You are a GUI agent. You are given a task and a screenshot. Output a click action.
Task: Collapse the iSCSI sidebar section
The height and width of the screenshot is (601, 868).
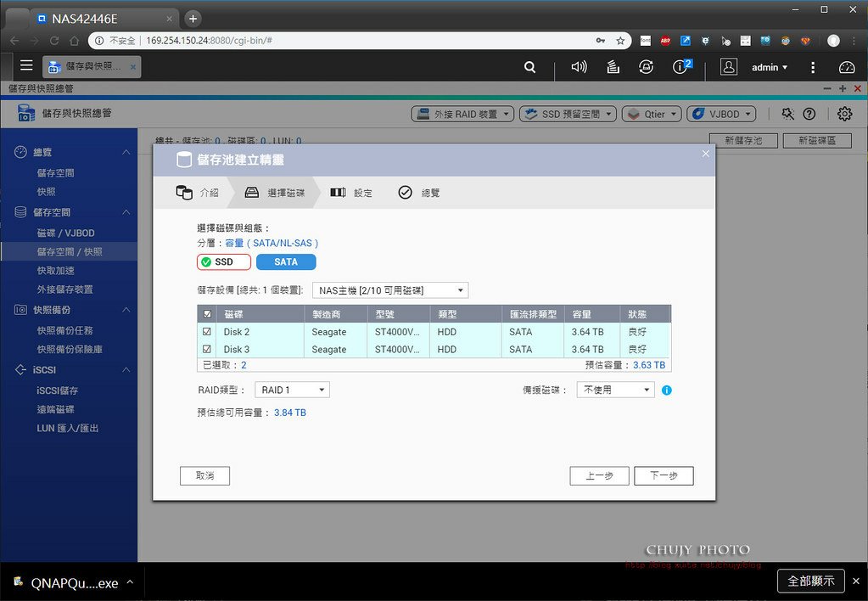pyautogui.click(x=126, y=369)
